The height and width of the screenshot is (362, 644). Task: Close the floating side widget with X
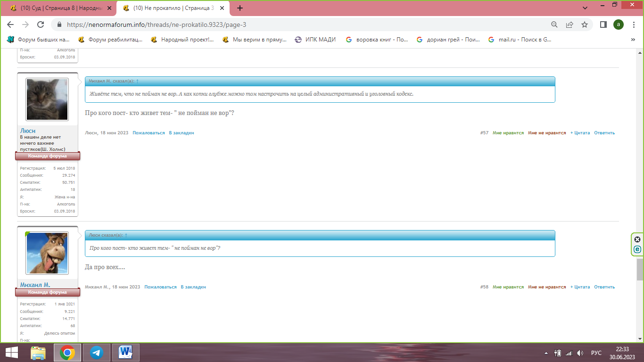(637, 239)
